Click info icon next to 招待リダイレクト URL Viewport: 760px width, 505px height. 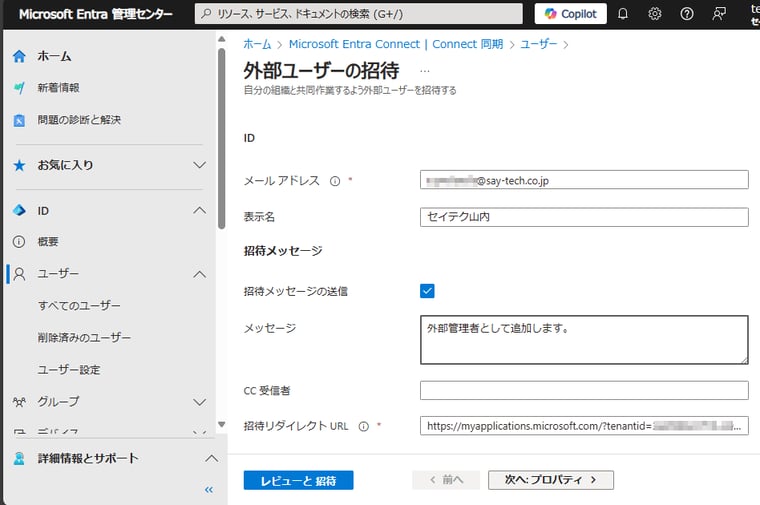[364, 426]
